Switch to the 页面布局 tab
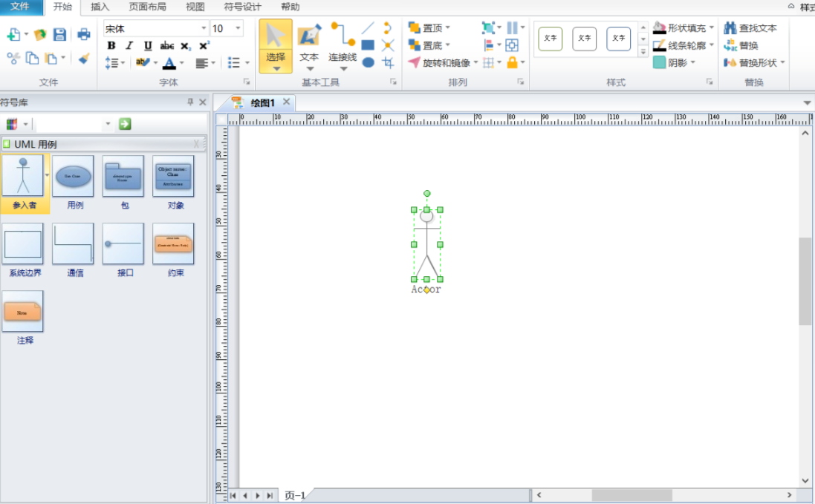Viewport: 815px width, 504px height. [147, 7]
